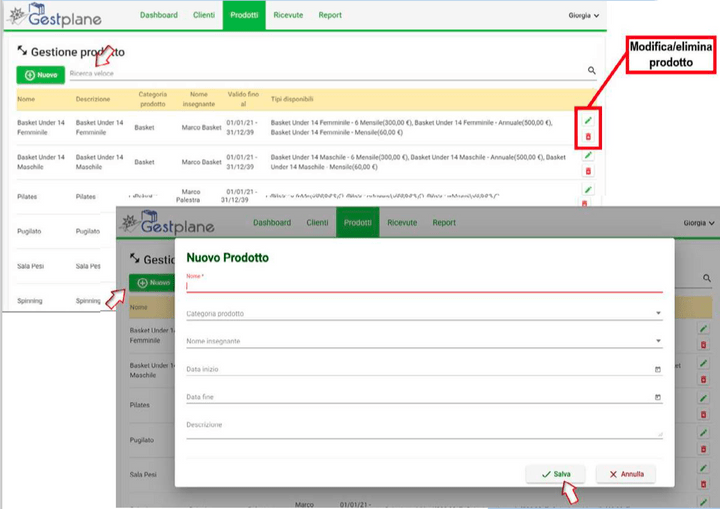
Task: Open the Data inizio calendar picker
Action: (x=658, y=369)
